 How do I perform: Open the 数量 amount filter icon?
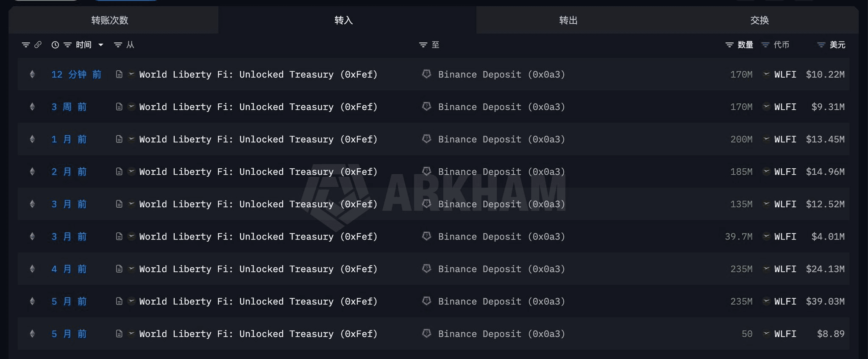tap(729, 45)
